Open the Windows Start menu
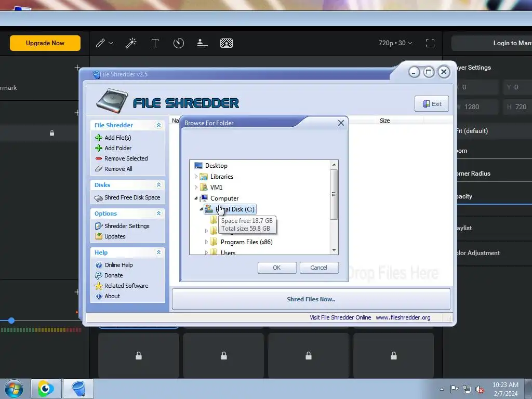532x399 pixels. click(x=14, y=389)
